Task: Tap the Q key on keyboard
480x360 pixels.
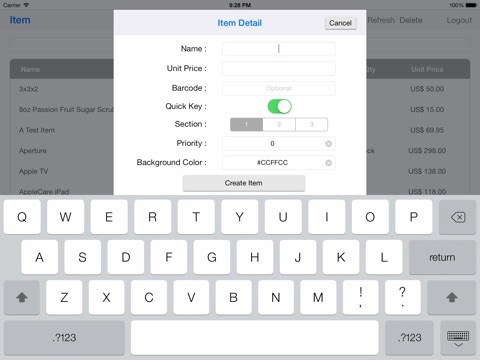Action: pos(22,217)
